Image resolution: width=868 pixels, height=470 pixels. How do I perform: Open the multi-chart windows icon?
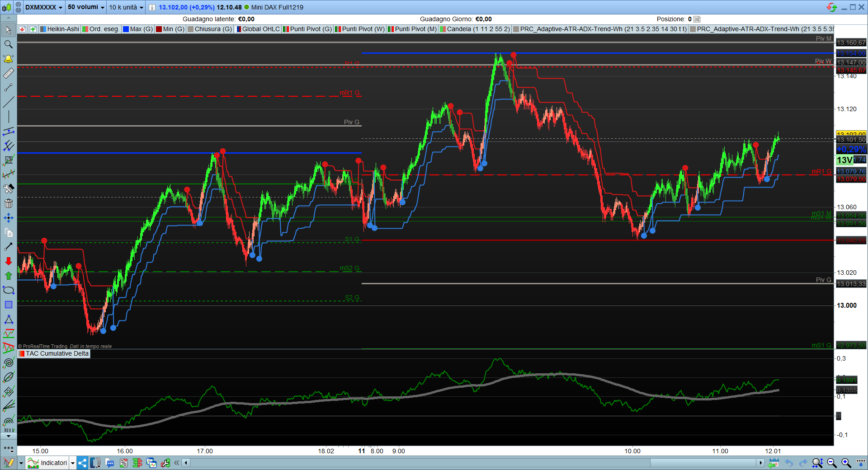click(151, 463)
